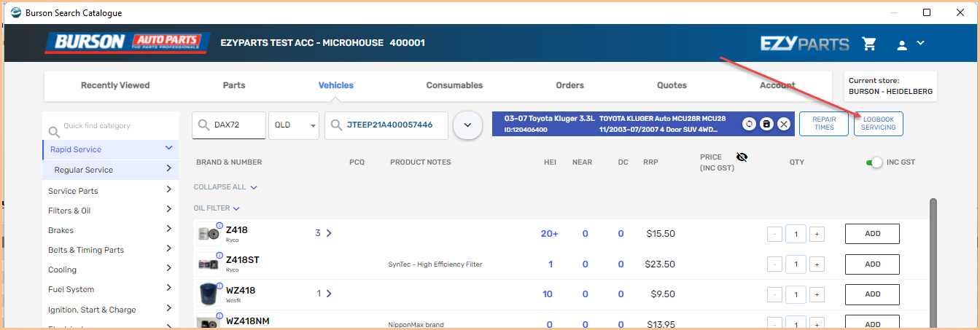Image resolution: width=980 pixels, height=330 pixels.
Task: Click the EzyParts logo
Action: click(x=804, y=44)
